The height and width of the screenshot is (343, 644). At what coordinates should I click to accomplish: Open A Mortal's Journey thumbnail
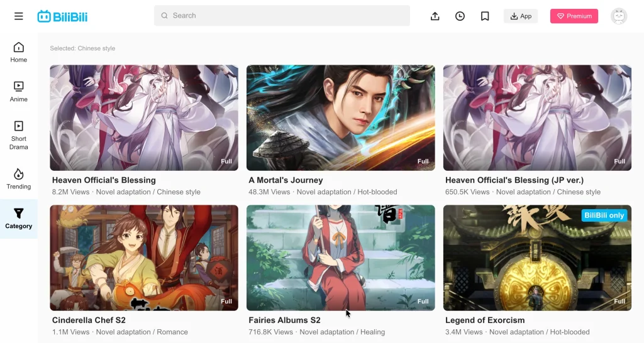click(340, 117)
